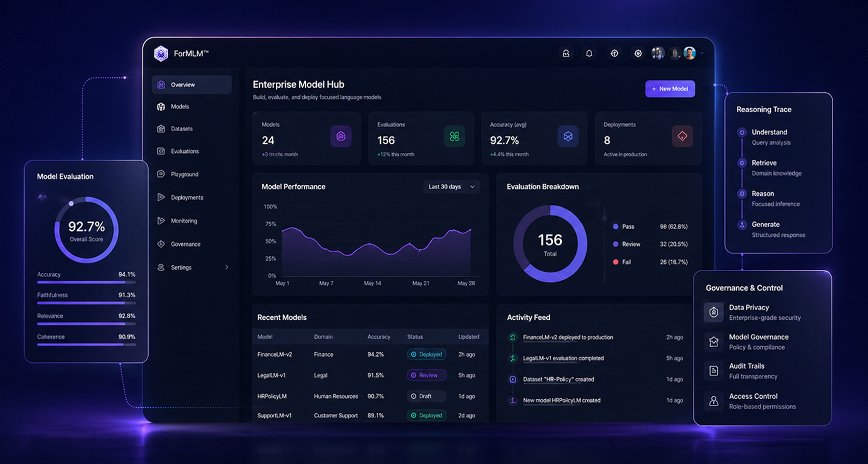Image resolution: width=868 pixels, height=464 pixels.
Task: Select the Retrieve step in Reasoning Trace
Action: pos(764,163)
